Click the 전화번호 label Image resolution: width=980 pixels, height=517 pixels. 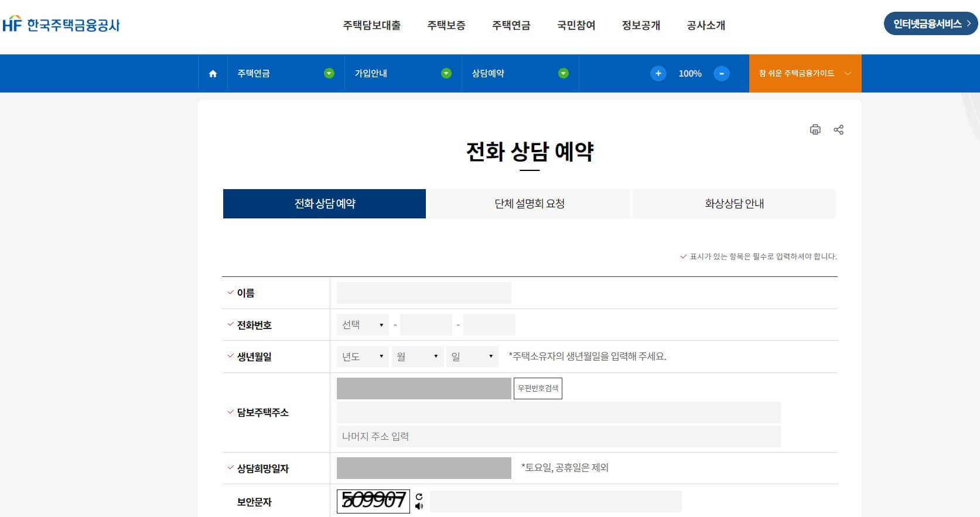(x=254, y=325)
